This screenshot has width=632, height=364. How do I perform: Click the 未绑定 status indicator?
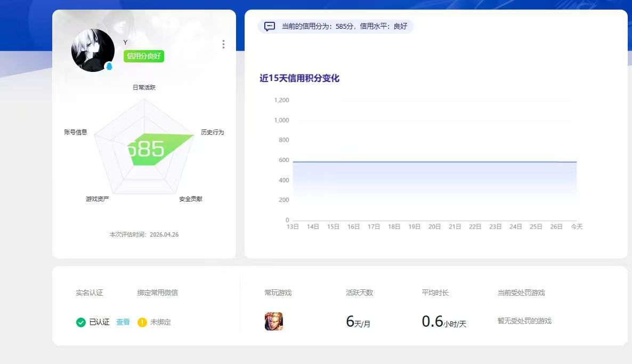point(159,322)
